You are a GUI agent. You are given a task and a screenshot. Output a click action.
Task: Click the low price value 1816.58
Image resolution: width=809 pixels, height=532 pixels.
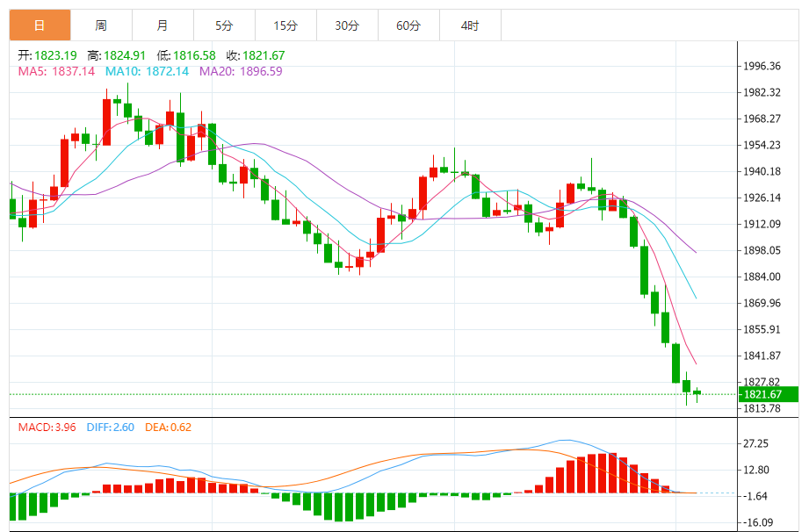coord(194,55)
